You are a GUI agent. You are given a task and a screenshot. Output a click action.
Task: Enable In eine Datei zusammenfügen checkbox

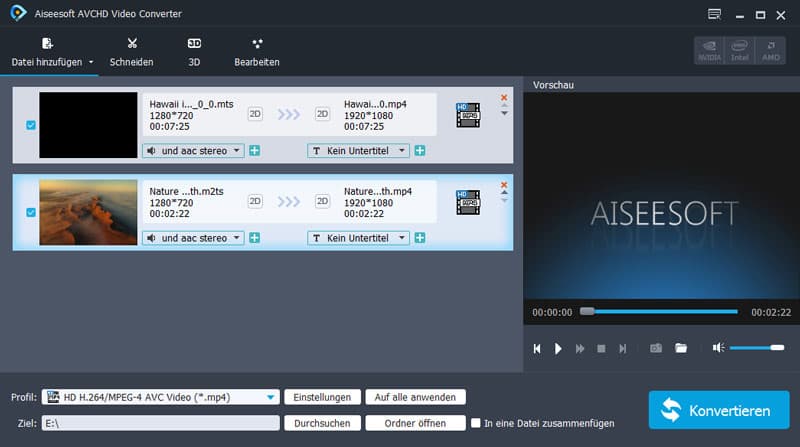point(476,423)
